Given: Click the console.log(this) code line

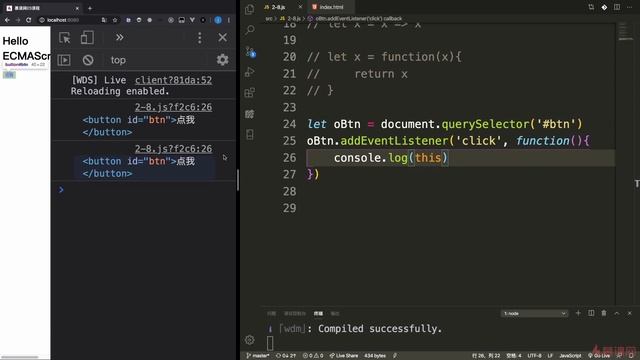Looking at the screenshot, I should (391, 158).
